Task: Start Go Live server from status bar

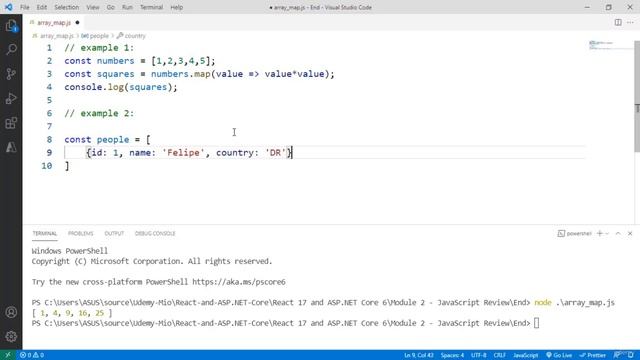Action: tap(559, 355)
